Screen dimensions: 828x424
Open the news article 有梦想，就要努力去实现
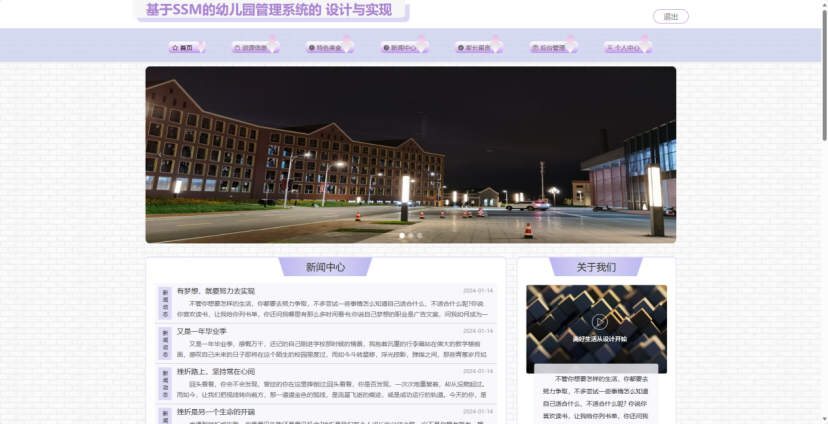pos(215,291)
